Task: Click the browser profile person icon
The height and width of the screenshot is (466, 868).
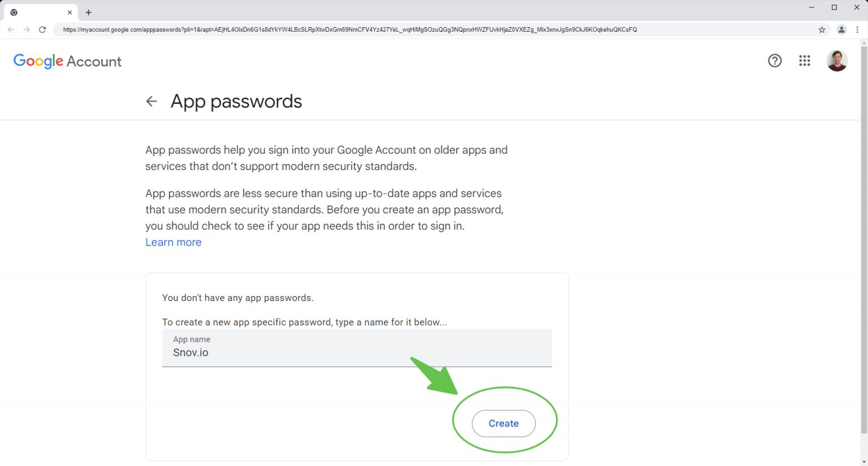Action: [x=840, y=29]
